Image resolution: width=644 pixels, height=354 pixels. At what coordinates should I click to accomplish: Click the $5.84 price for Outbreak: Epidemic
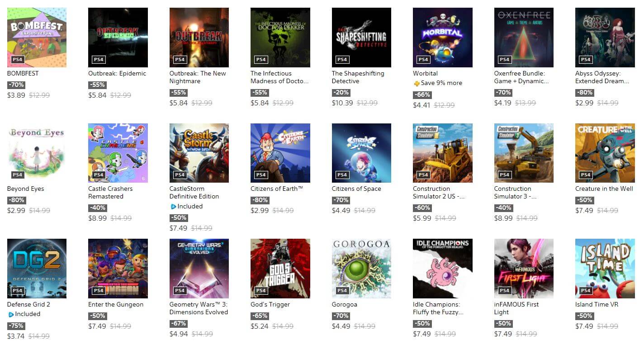[97, 95]
